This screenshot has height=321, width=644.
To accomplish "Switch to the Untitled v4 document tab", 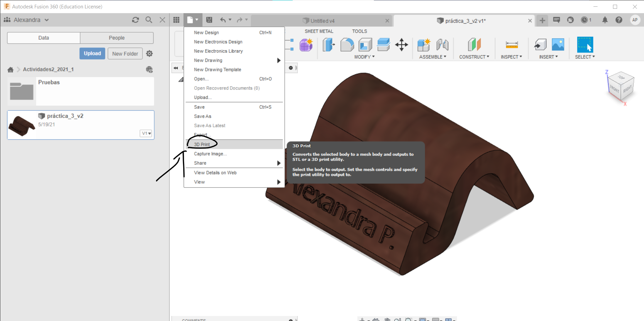I will [318, 21].
